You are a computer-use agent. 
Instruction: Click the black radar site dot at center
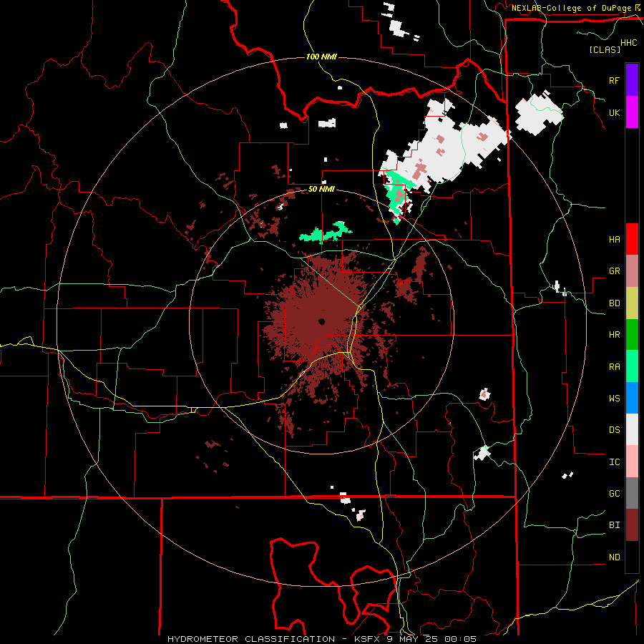point(321,321)
